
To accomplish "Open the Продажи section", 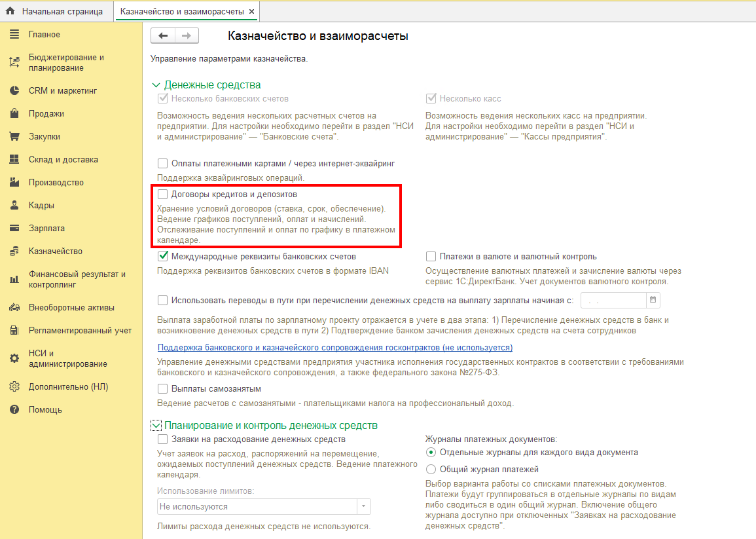I will point(46,113).
